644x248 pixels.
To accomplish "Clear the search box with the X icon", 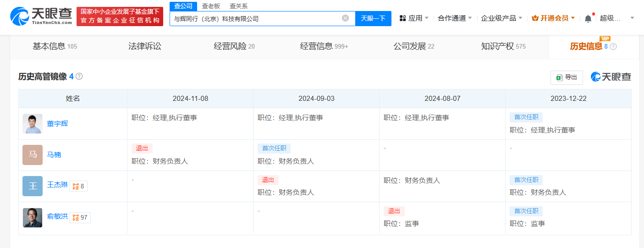I will click(345, 18).
